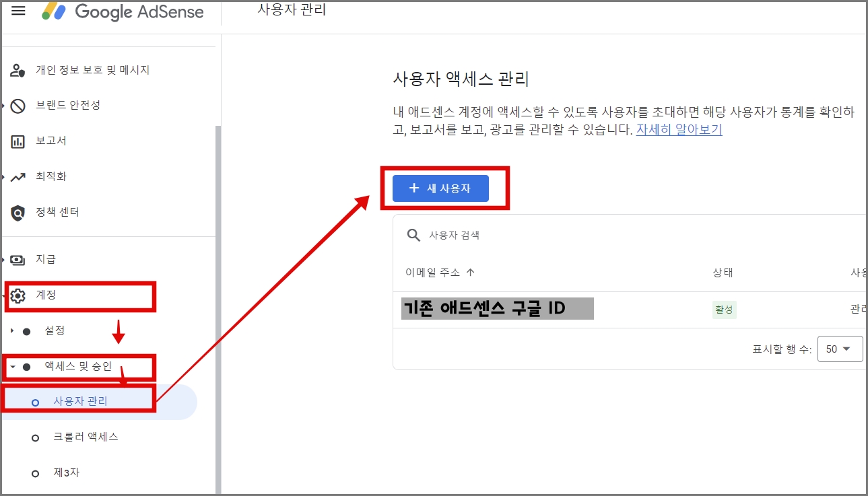This screenshot has height=496, width=868.
Task: Select 크롤러 액세스 in sidebar
Action: click(x=86, y=437)
